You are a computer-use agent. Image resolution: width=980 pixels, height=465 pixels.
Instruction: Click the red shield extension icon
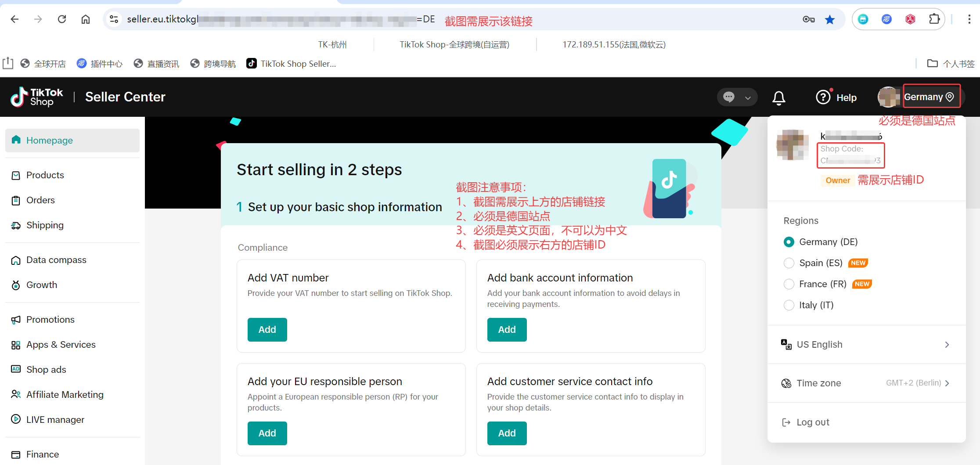(911, 19)
